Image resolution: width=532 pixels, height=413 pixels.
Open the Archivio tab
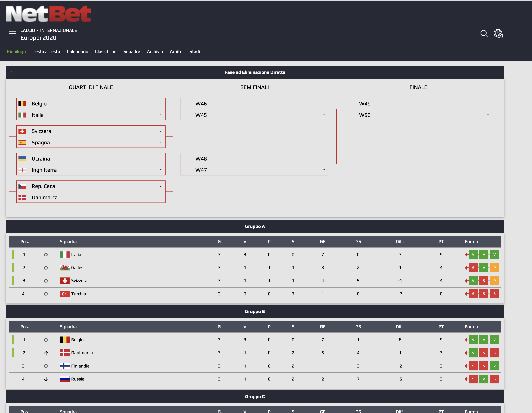[155, 51]
